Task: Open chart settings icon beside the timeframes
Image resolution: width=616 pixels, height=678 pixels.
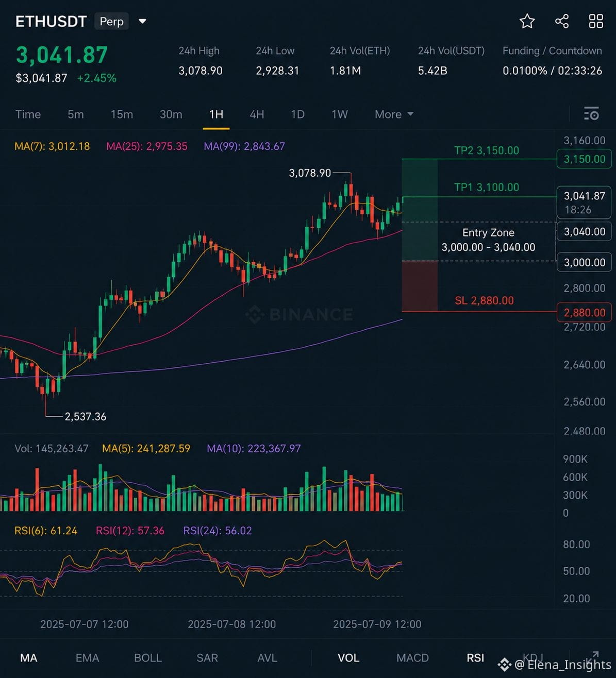Action: pos(591,114)
